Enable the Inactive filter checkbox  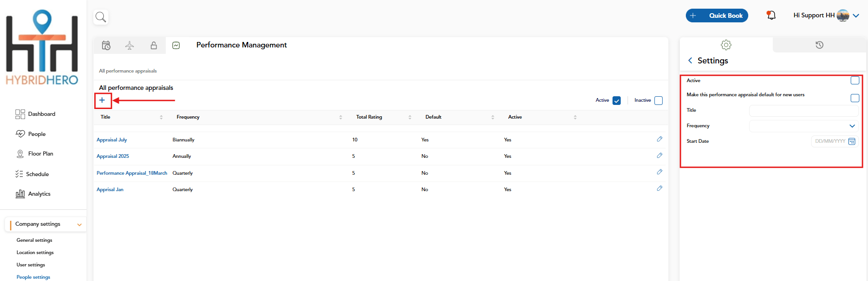(x=659, y=101)
